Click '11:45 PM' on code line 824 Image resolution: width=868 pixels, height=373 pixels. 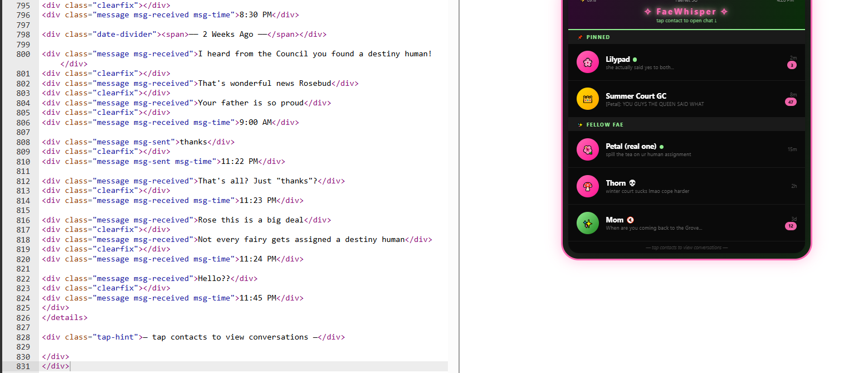pos(257,298)
